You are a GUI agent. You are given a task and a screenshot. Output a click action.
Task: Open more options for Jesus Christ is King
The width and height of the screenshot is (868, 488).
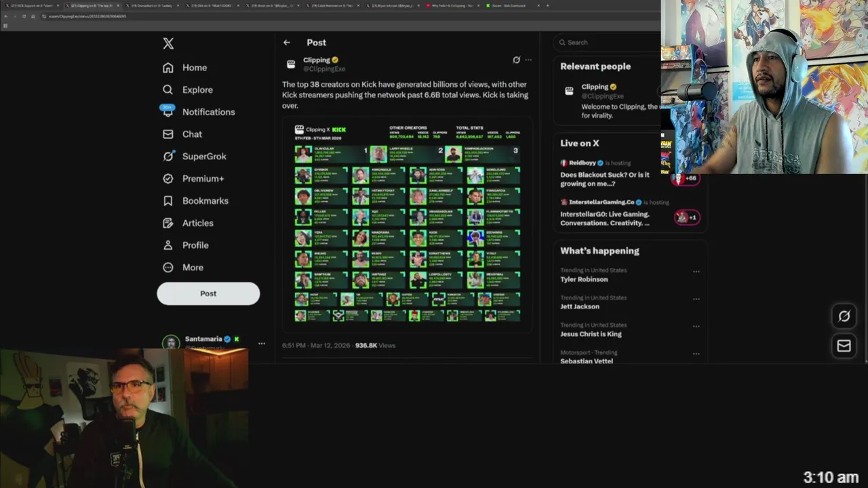[x=696, y=327]
